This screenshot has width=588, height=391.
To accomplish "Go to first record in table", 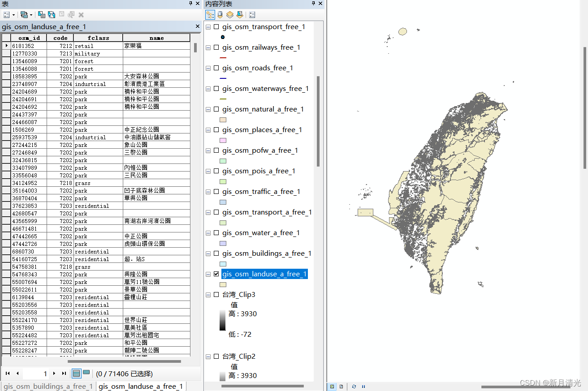I will click(x=8, y=373).
